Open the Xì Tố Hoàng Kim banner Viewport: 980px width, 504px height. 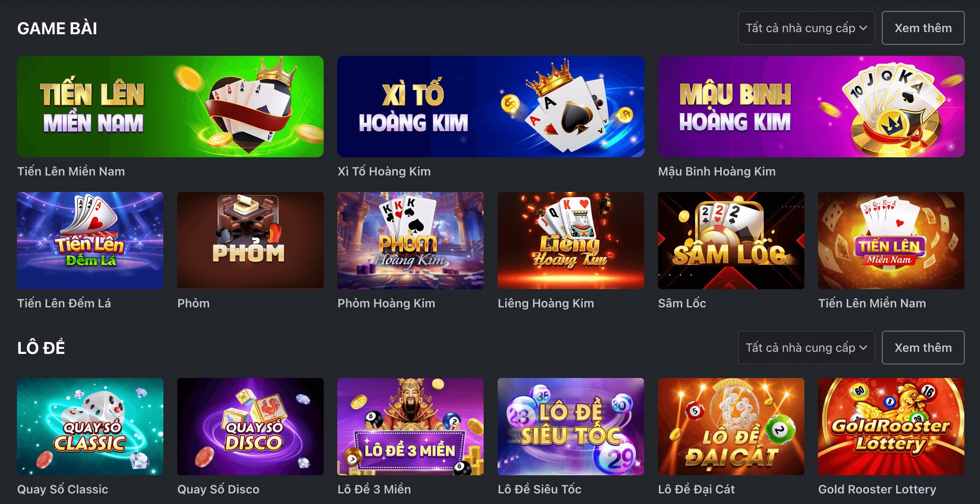[490, 107]
